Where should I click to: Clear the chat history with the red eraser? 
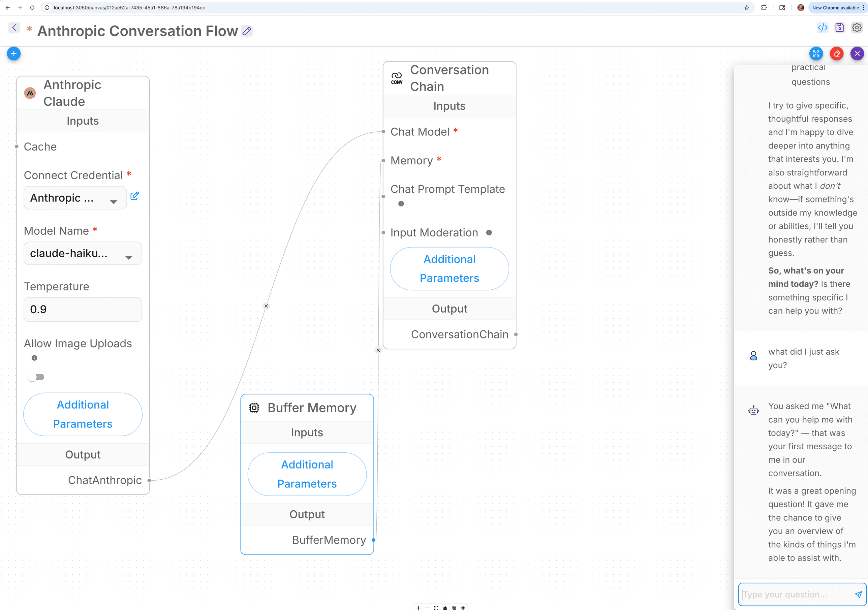pyautogui.click(x=837, y=54)
